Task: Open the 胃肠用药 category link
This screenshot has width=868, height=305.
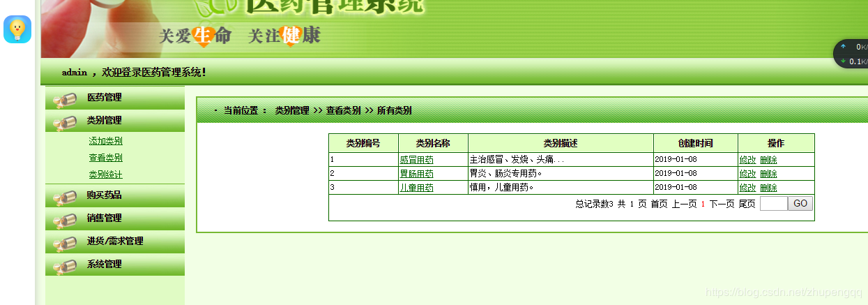Action: (x=416, y=174)
